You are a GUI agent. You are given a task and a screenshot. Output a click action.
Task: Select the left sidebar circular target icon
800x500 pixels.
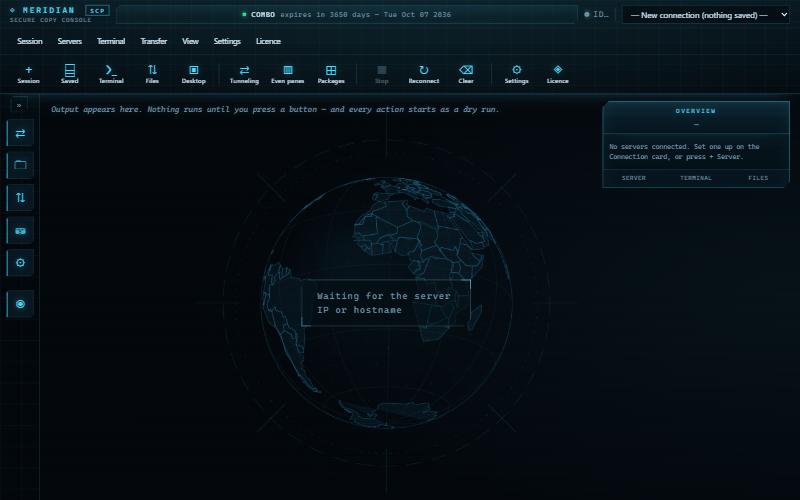click(20, 304)
